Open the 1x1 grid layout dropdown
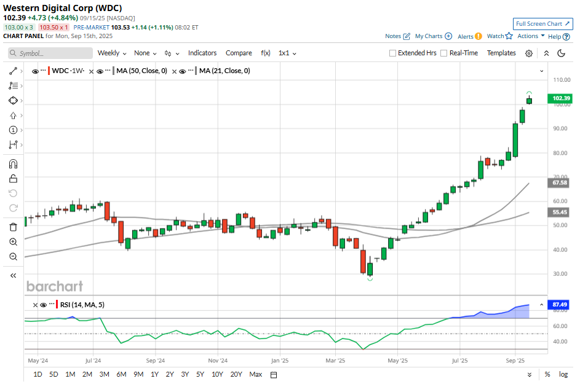580x392 pixels. coord(287,53)
